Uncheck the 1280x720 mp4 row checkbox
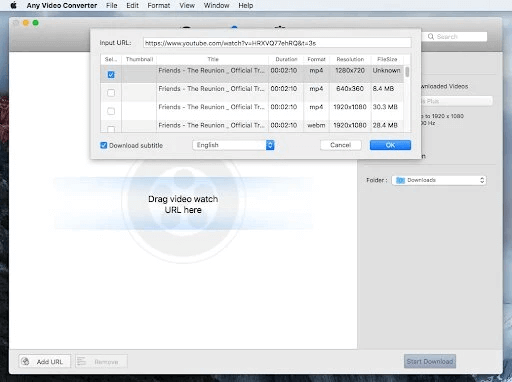The height and width of the screenshot is (382, 512). click(111, 74)
